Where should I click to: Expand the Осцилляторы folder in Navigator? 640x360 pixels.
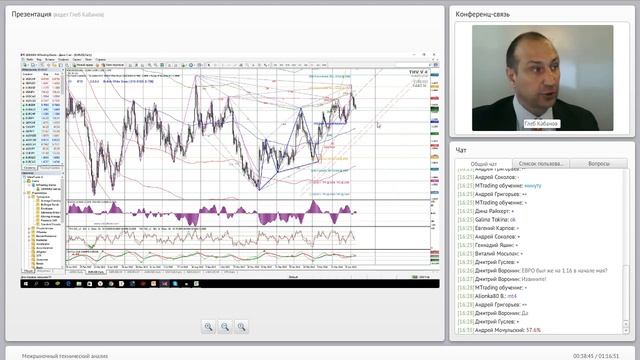pyautogui.click(x=29, y=228)
